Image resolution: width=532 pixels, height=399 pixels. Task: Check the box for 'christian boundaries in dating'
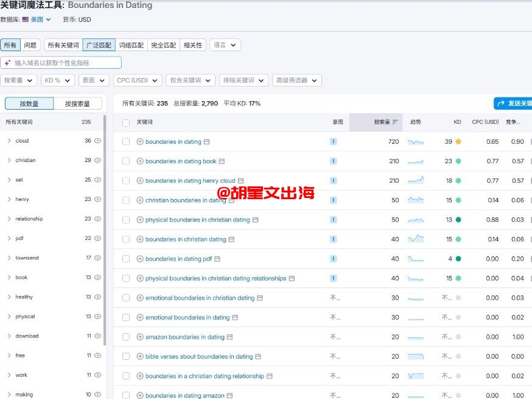(126, 200)
